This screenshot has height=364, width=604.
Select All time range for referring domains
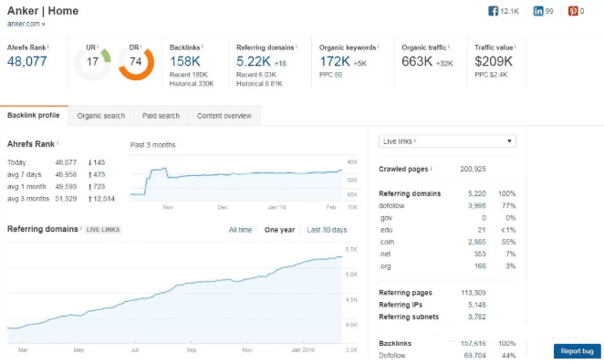click(240, 230)
